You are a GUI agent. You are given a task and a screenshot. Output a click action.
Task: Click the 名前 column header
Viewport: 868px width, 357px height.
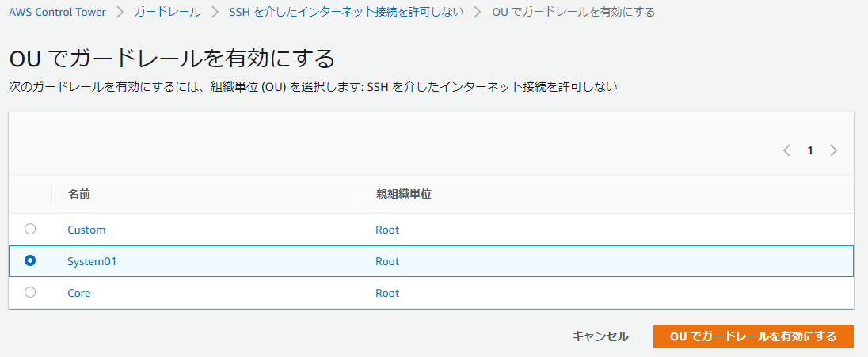point(78,194)
